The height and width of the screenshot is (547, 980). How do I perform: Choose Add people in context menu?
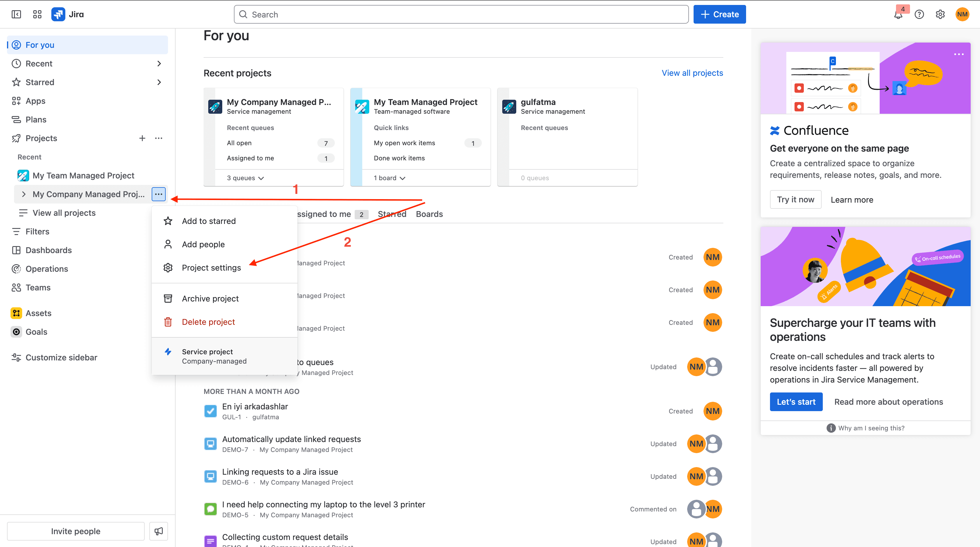click(225, 244)
